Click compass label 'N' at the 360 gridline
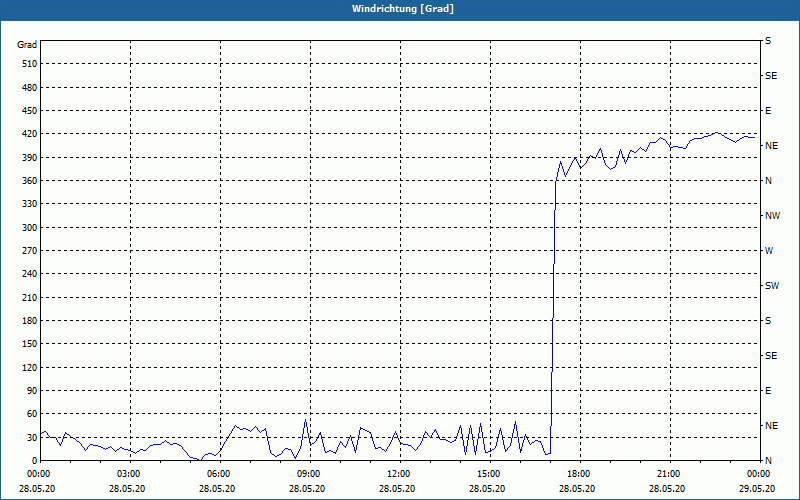 click(768, 181)
